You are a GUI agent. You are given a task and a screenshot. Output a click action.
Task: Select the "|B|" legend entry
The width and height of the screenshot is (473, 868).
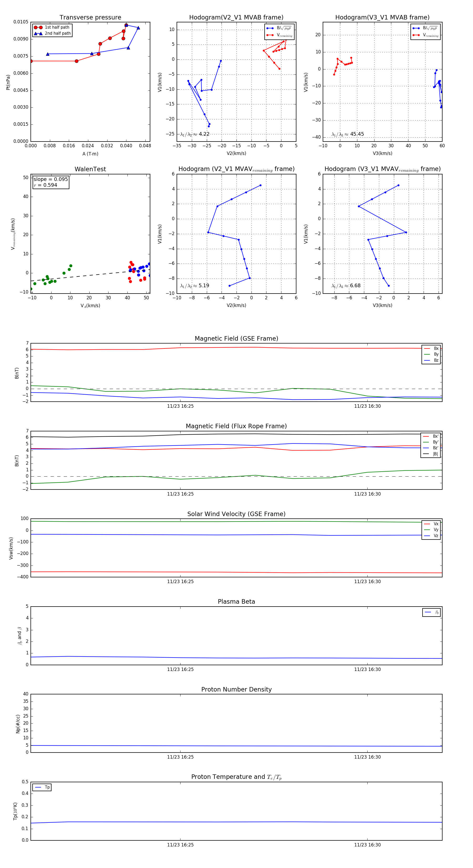[x=431, y=454]
